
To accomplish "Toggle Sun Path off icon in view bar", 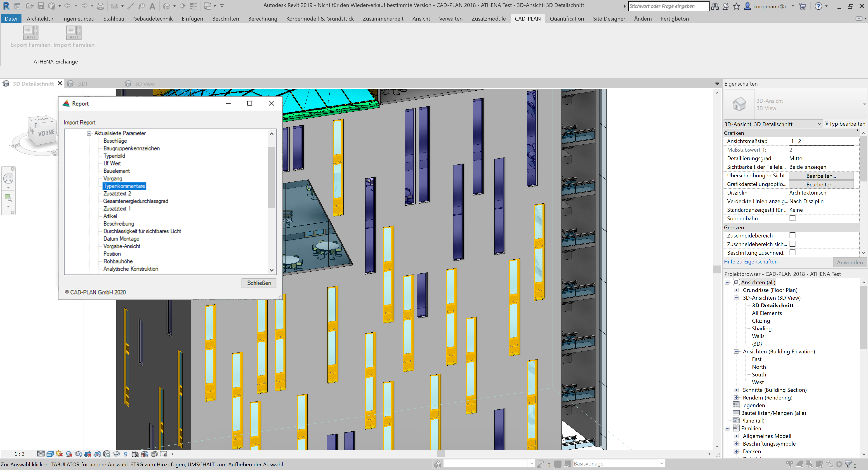I will tap(59, 454).
